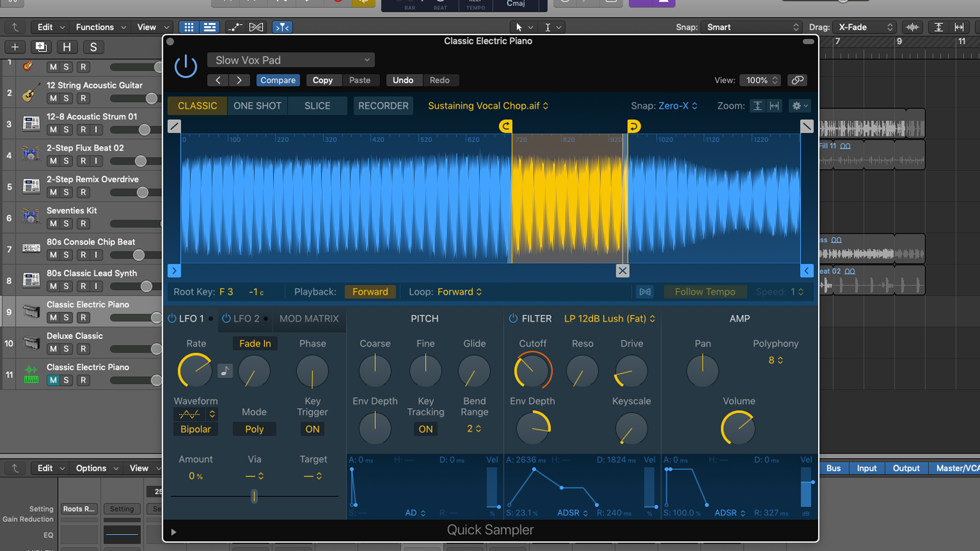Viewport: 980px width, 551px height.
Task: Click the sample start marker arrow
Action: [x=174, y=271]
